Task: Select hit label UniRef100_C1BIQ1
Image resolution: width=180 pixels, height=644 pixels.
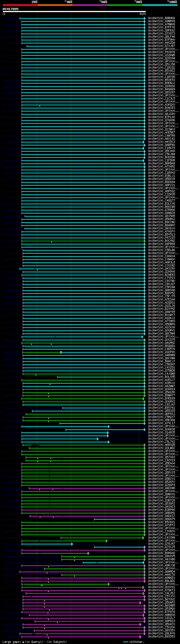Action: click(161, 68)
